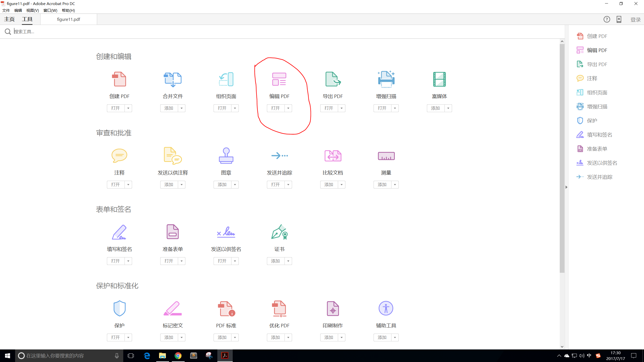644x362 pixels.
Task: Open the 编辑 menu in menu bar
Action: pyautogui.click(x=18, y=10)
